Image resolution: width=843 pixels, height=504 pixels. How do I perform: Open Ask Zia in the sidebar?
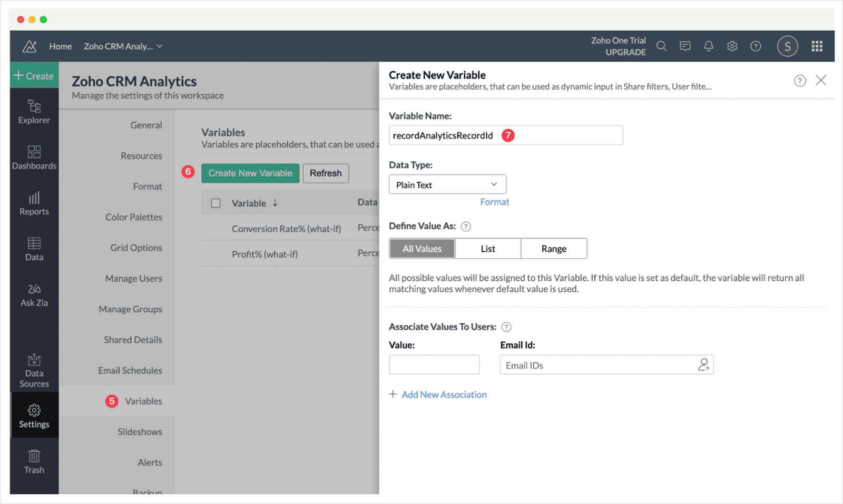pyautogui.click(x=34, y=295)
